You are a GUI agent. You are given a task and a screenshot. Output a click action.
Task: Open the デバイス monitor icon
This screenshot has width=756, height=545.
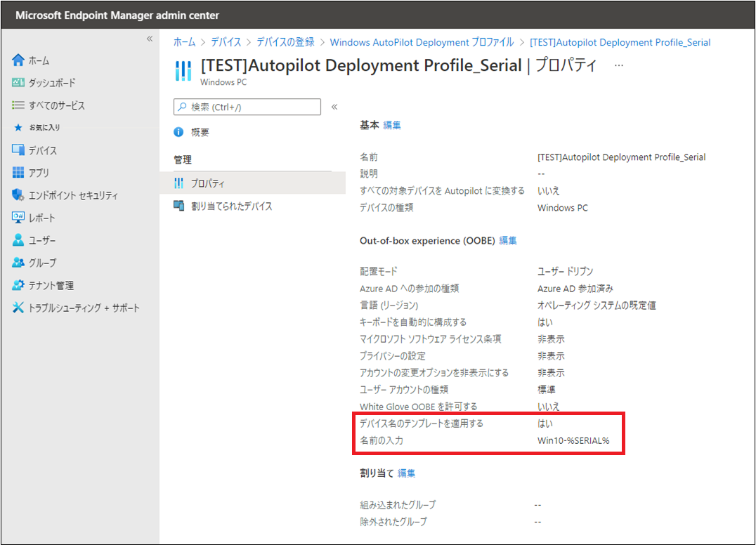click(x=18, y=150)
